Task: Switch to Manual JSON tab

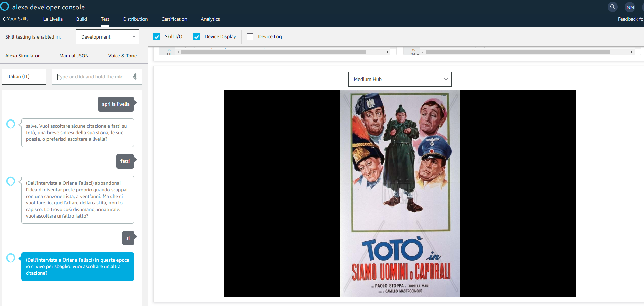Action: [74, 56]
